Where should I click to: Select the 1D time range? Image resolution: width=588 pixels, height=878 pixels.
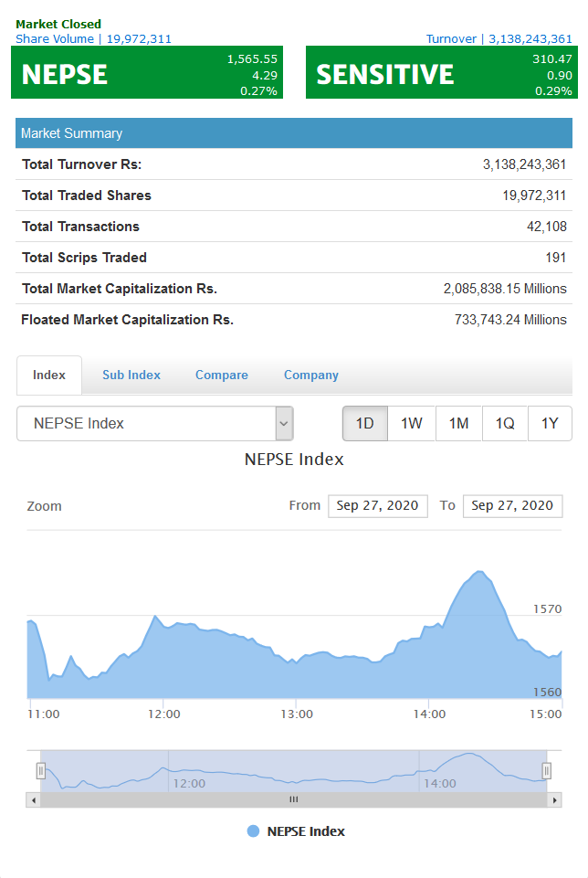(365, 423)
